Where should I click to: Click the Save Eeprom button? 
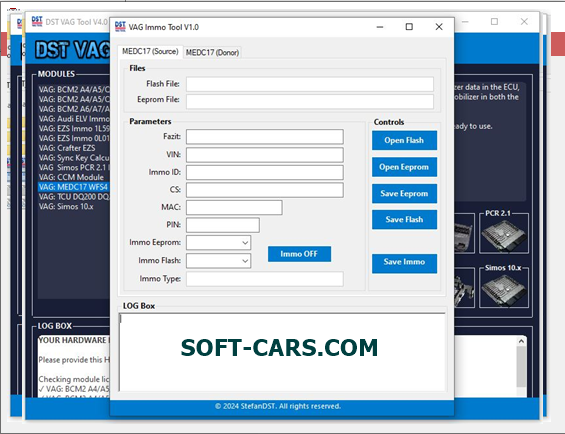pyautogui.click(x=404, y=194)
